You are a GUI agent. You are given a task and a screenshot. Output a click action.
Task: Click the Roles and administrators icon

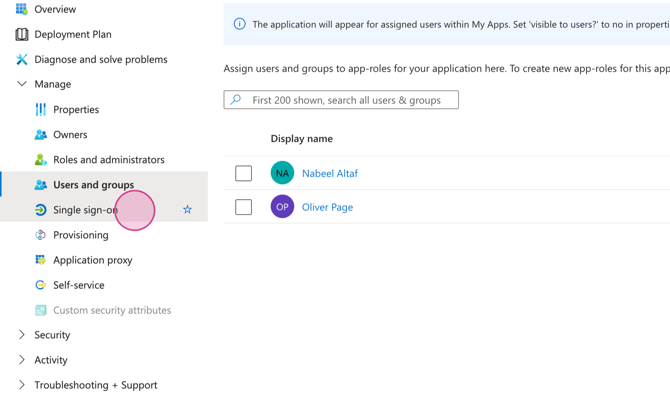click(40, 159)
